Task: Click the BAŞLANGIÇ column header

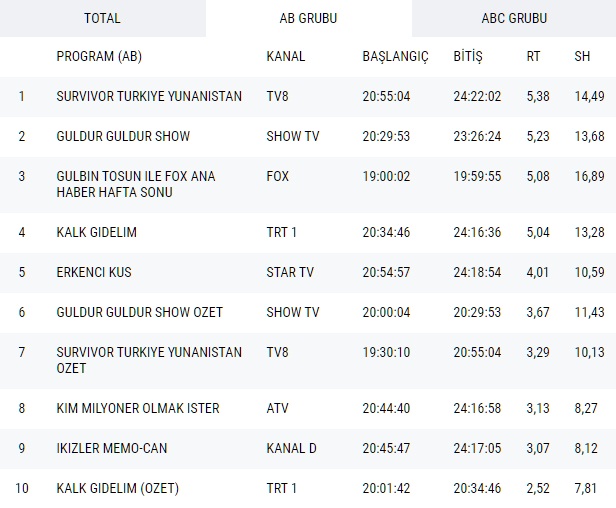Action: coord(394,57)
